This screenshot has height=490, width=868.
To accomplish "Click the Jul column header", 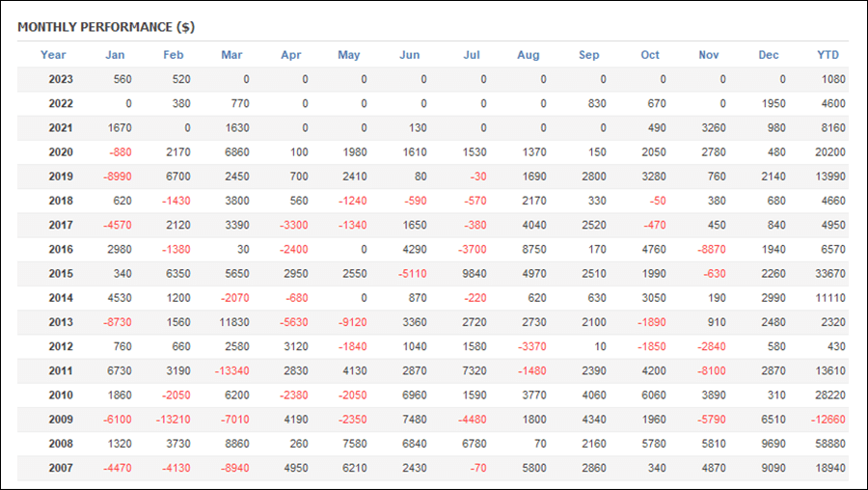I will pyautogui.click(x=472, y=55).
